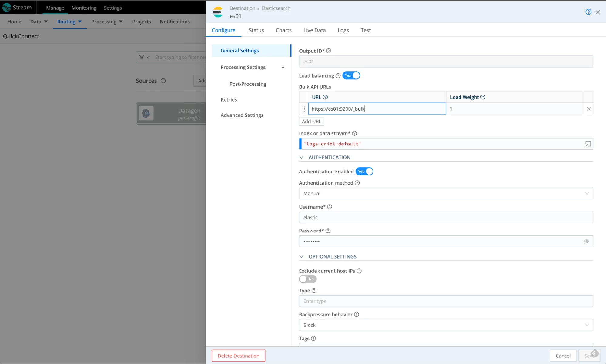
Task: Open the Routing dropdown menu
Action: (x=69, y=22)
